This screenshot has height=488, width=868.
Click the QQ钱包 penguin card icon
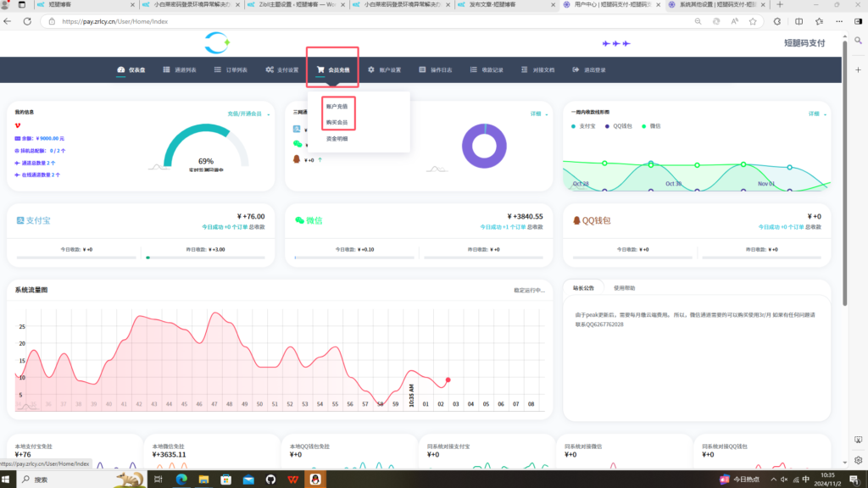tap(576, 220)
